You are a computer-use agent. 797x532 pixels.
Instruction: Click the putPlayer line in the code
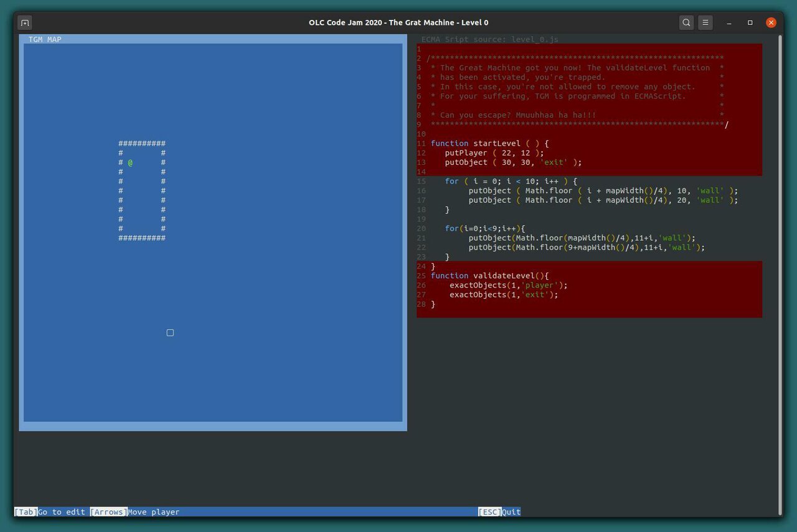point(494,153)
